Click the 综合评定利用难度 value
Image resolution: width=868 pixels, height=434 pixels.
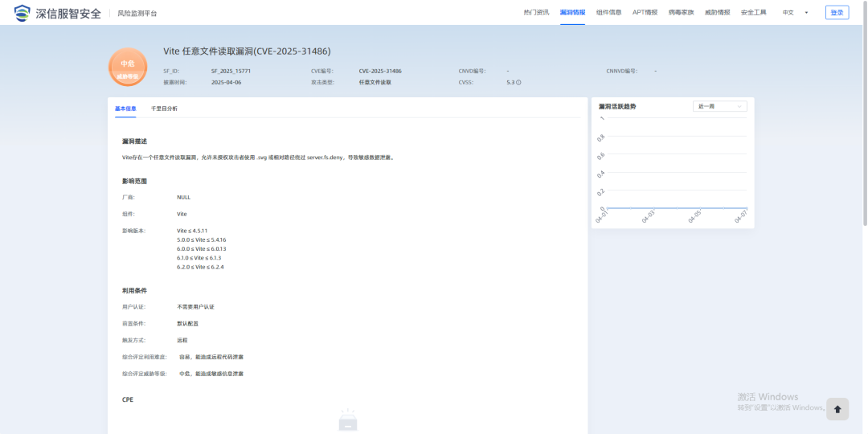click(x=211, y=357)
